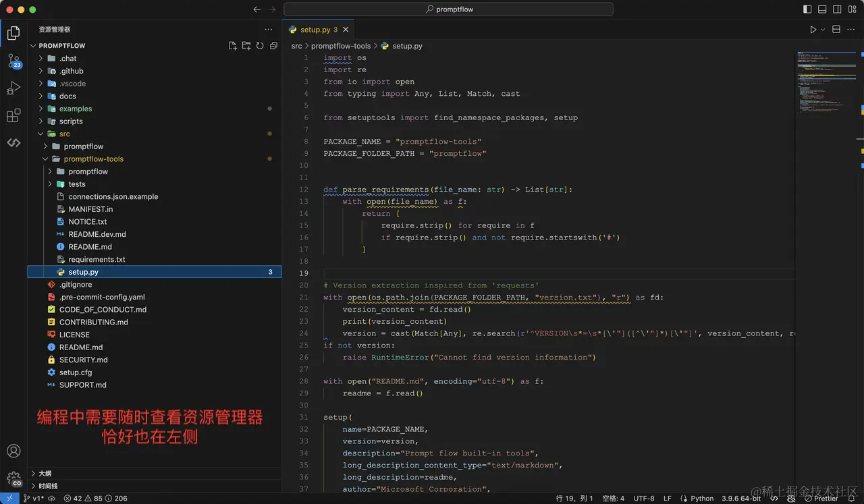Image resolution: width=864 pixels, height=504 pixels.
Task: Open NOTICE.txt file
Action: 88,221
